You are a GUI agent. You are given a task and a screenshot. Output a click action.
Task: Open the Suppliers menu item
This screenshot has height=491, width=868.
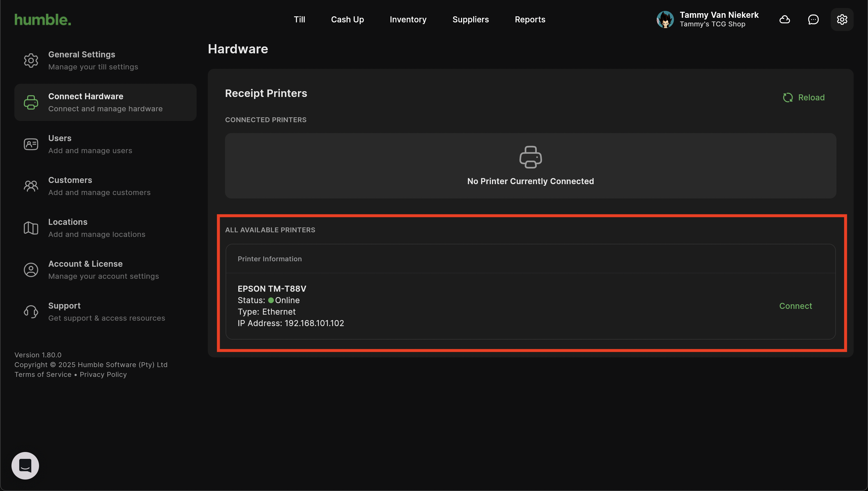[470, 20]
